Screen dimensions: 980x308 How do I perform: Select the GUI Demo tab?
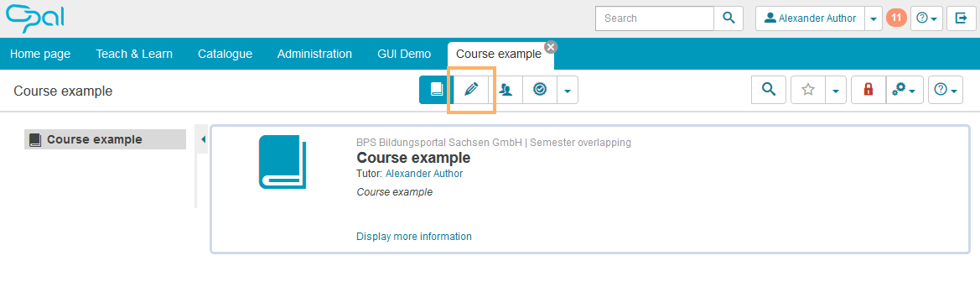click(x=404, y=54)
